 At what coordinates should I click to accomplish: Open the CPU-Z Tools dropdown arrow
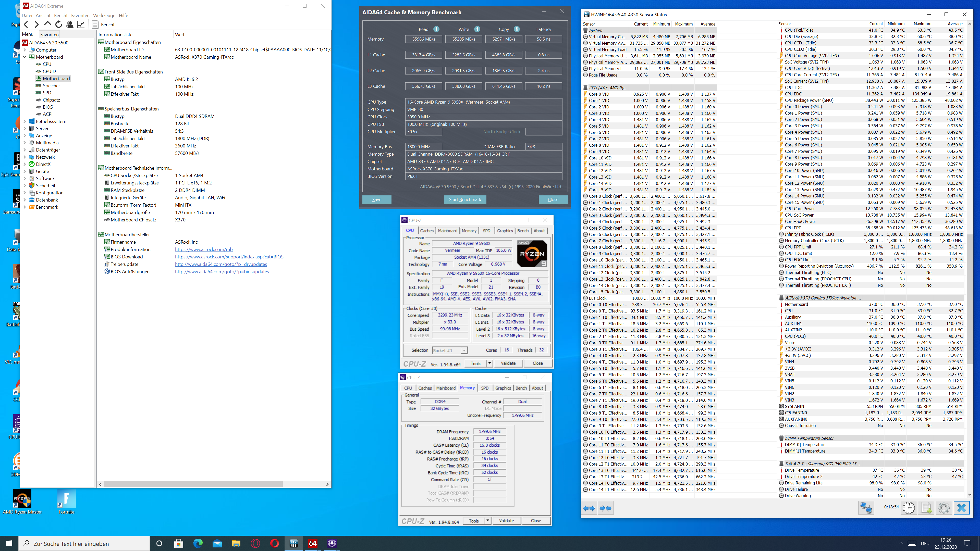pyautogui.click(x=489, y=363)
